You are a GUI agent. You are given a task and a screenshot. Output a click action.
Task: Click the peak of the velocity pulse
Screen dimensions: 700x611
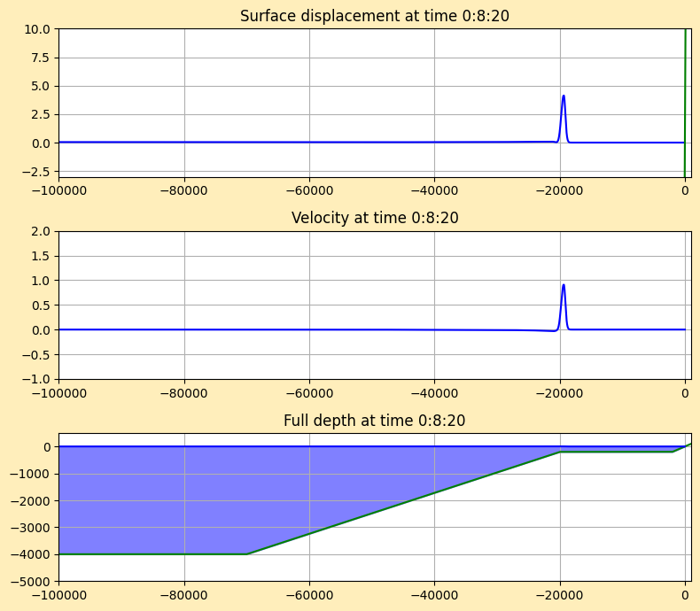pos(564,285)
